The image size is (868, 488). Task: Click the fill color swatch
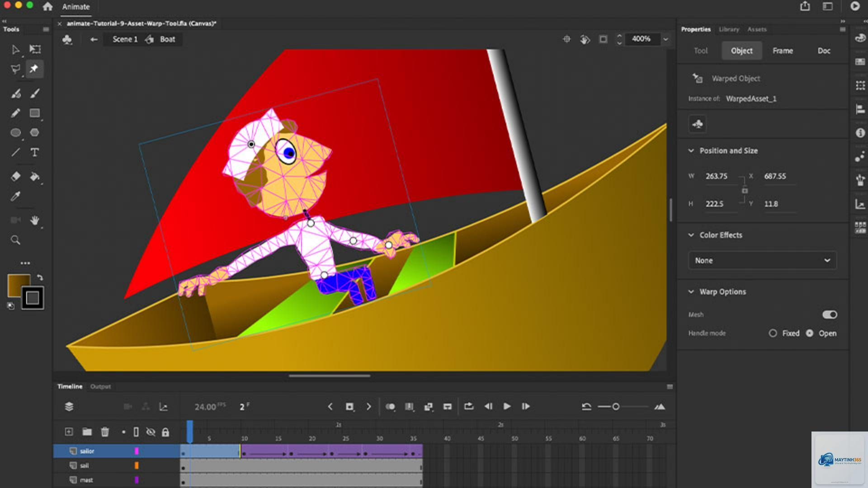click(16, 284)
